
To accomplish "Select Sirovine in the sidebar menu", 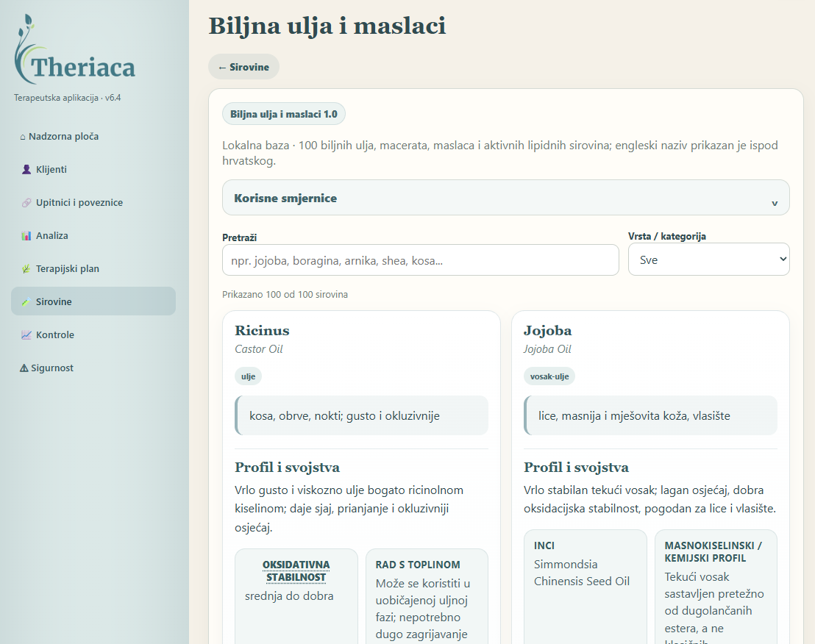I will click(93, 301).
